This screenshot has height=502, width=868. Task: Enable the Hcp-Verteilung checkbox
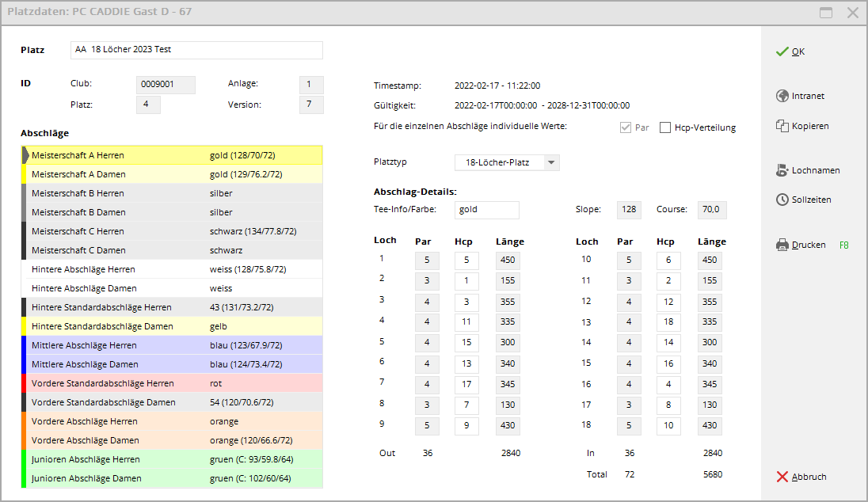665,127
